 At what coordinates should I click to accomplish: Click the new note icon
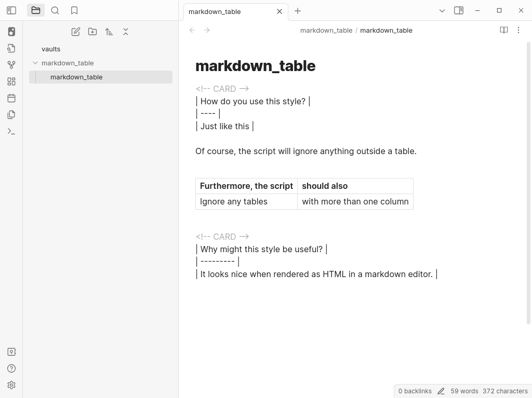76,32
